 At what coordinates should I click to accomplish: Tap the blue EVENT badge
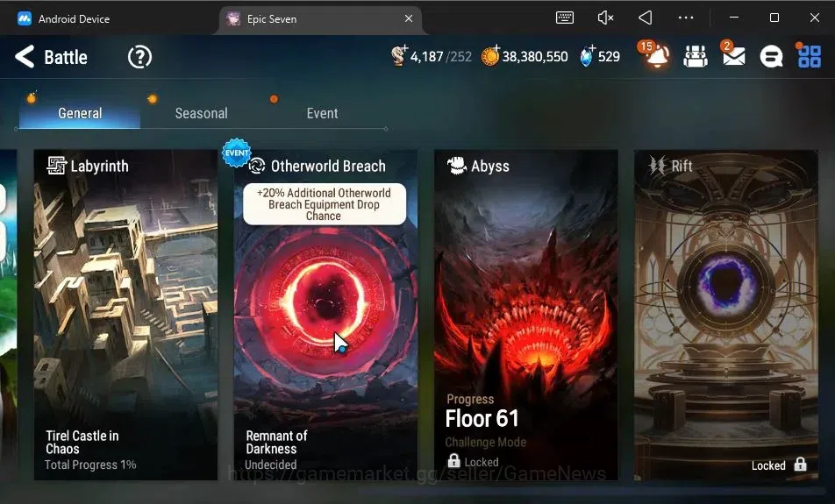tap(237, 153)
